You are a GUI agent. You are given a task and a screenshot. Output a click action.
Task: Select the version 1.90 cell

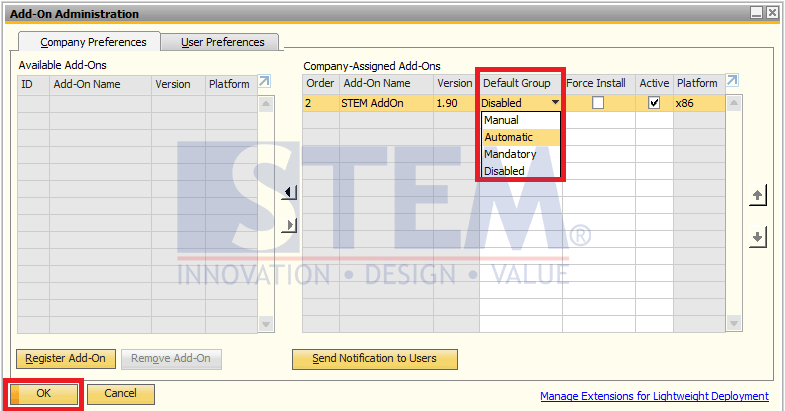[x=457, y=103]
